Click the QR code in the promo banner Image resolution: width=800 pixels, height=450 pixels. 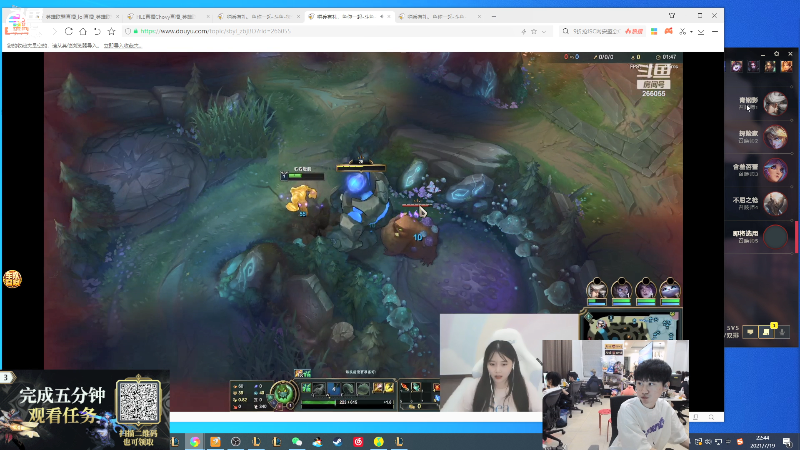(x=138, y=403)
